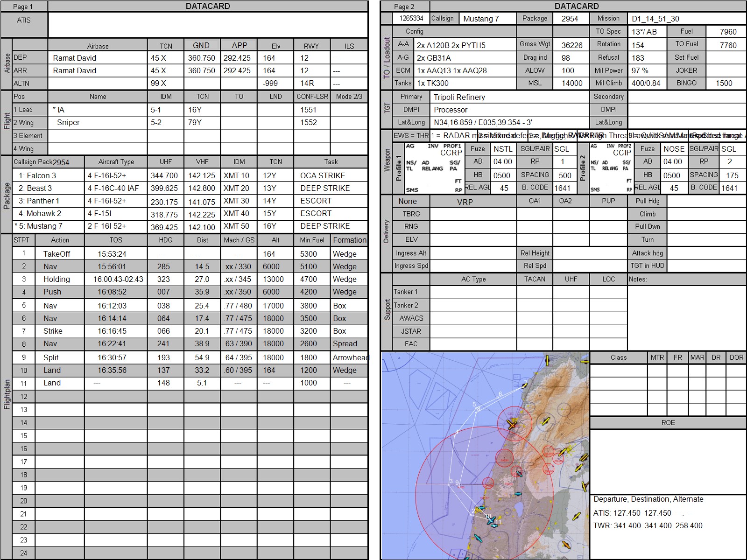Click wingman TCN '79Y'
747x560 pixels.
195,122
